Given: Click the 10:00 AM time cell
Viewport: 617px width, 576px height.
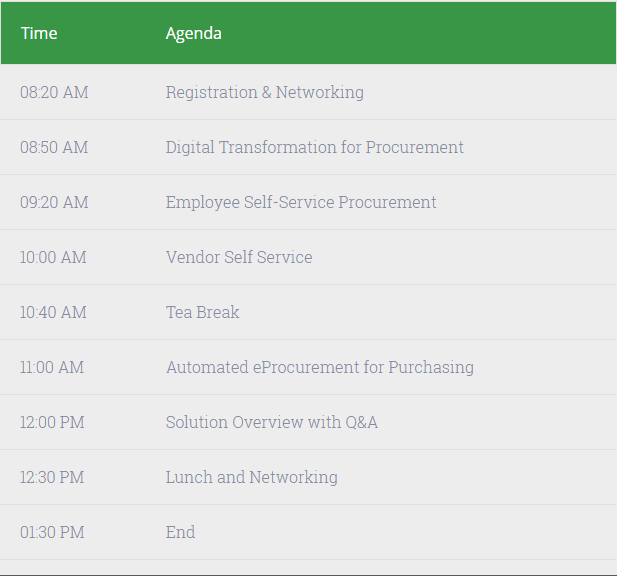Looking at the screenshot, I should tap(54, 258).
